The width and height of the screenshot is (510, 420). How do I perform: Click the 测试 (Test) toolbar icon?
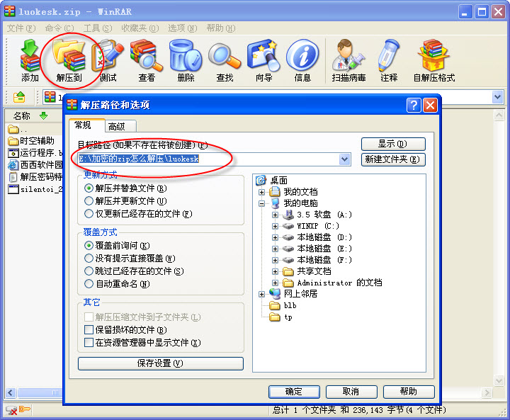108,60
